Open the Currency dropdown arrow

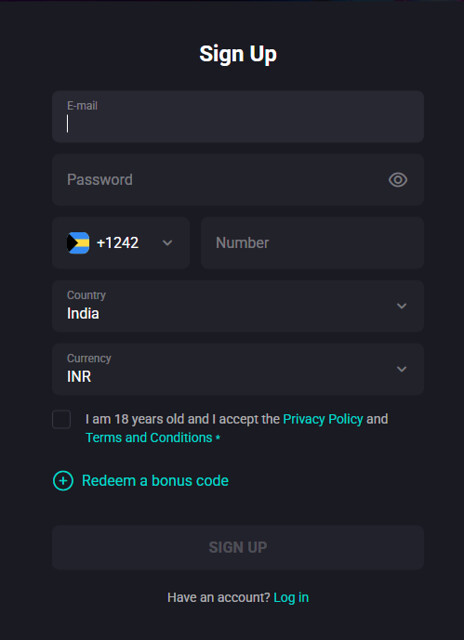pos(402,369)
